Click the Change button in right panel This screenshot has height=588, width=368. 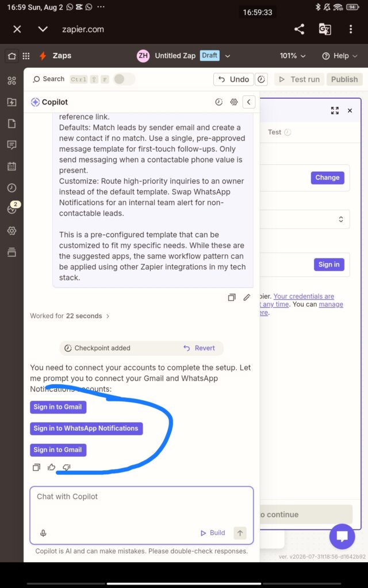coord(327,178)
